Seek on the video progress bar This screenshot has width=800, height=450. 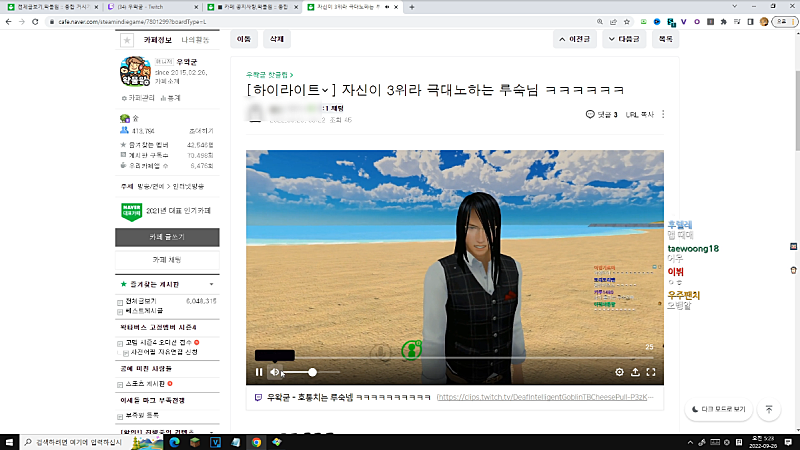[x=455, y=358]
